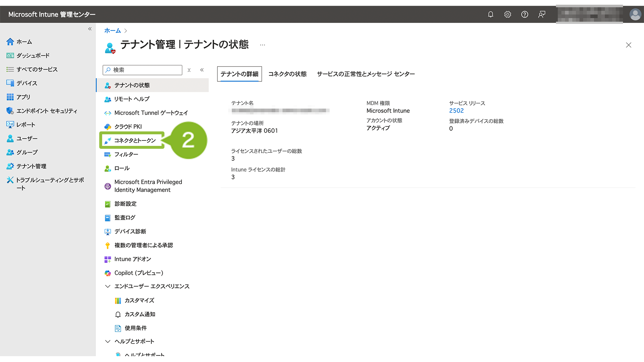This screenshot has width=644, height=362.
Task: Click the Users (ユーザー) icon
Action: tap(10, 138)
